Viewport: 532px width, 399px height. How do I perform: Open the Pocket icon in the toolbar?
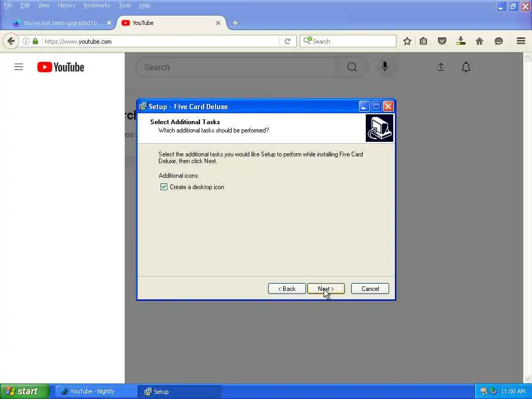tap(442, 42)
